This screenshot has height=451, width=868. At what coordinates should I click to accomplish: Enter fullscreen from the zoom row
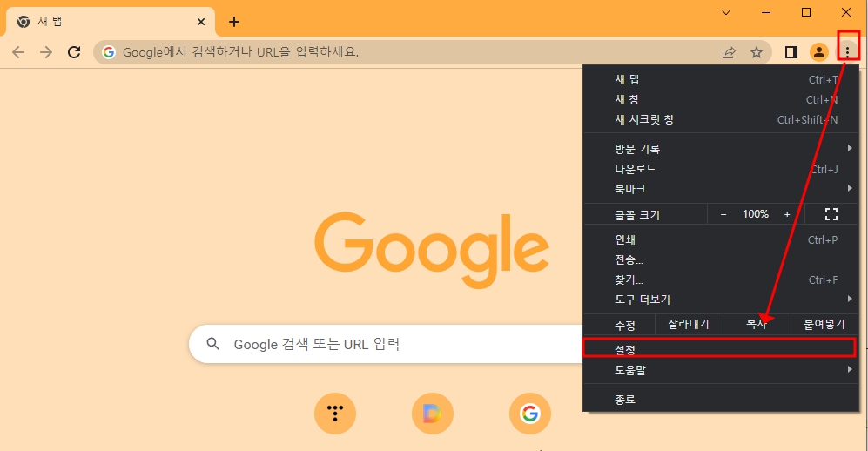(831, 214)
